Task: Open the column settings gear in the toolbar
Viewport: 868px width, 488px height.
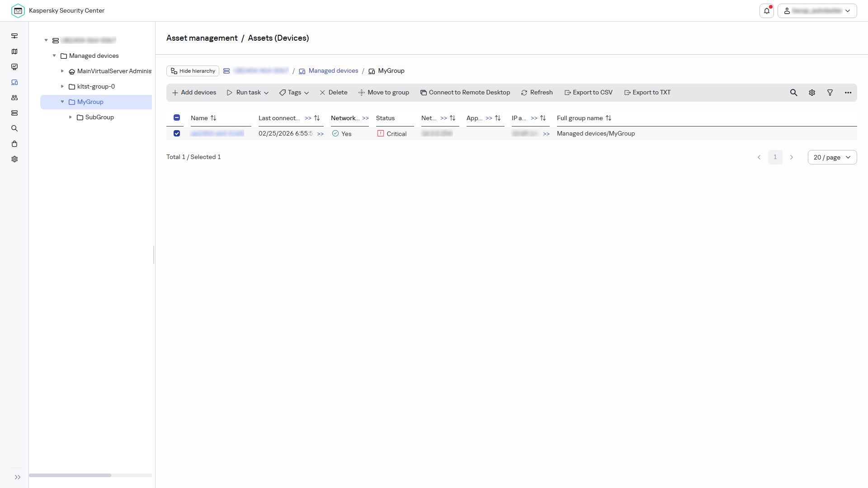Action: [812, 93]
